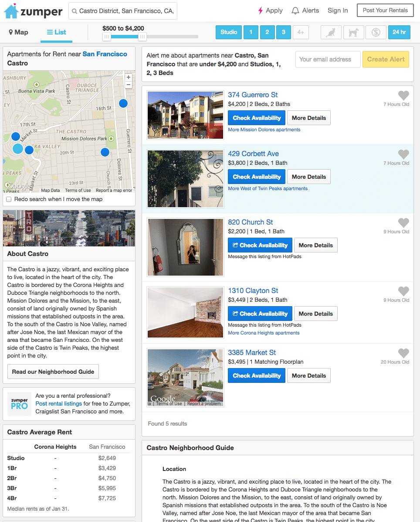
Task: Click the map marker near Dolores St
Action: pos(105,152)
